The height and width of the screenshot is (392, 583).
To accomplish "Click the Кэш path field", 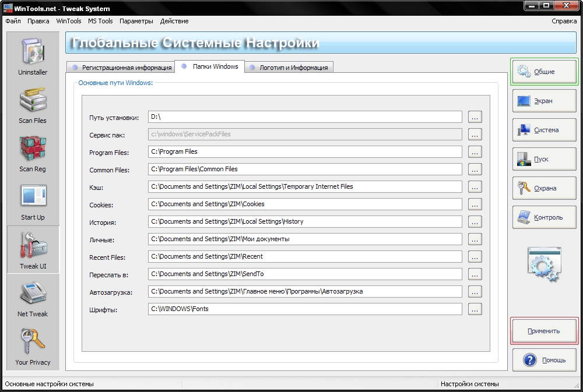I will (305, 186).
